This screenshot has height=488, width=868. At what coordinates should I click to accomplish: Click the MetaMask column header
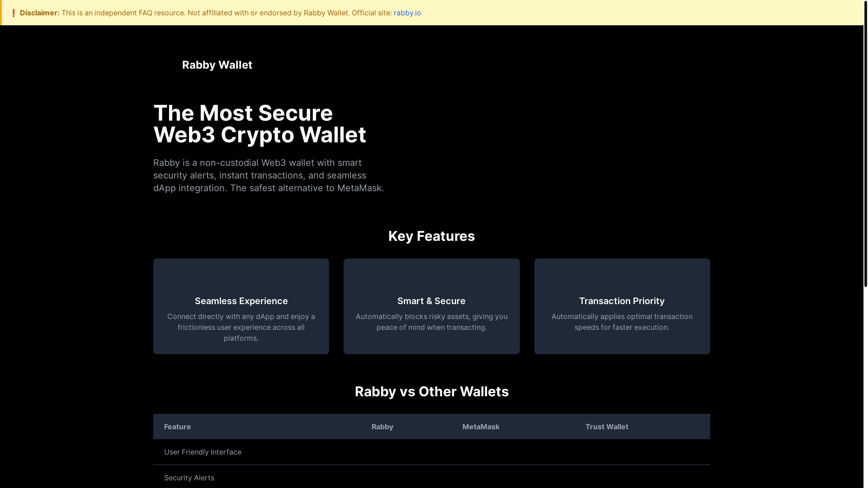tap(481, 427)
